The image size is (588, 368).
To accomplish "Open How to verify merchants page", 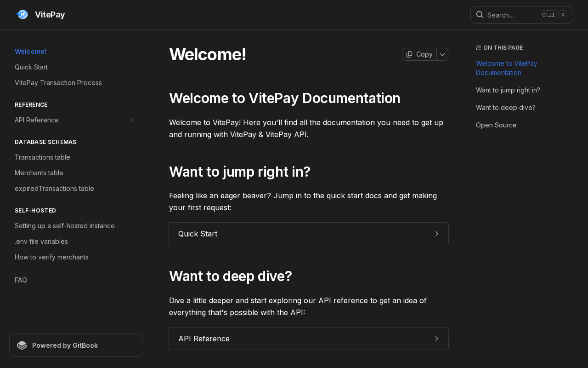I will [x=51, y=257].
